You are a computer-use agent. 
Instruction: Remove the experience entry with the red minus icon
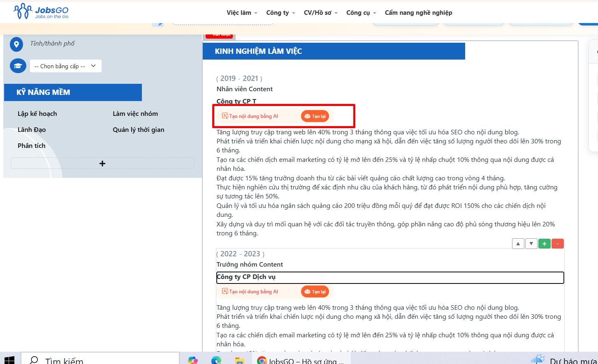tap(557, 243)
